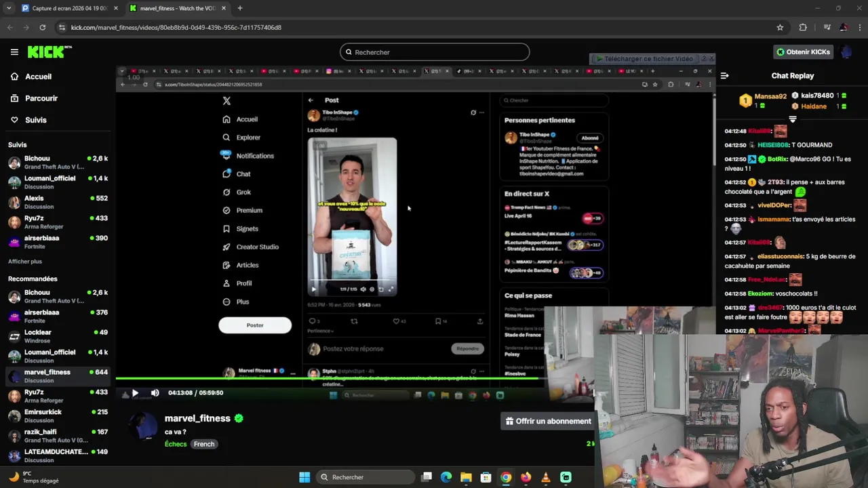Open LATEAMDUCHATE channel in Recommandées
Viewport: 868px width, 488px height.
click(57, 455)
